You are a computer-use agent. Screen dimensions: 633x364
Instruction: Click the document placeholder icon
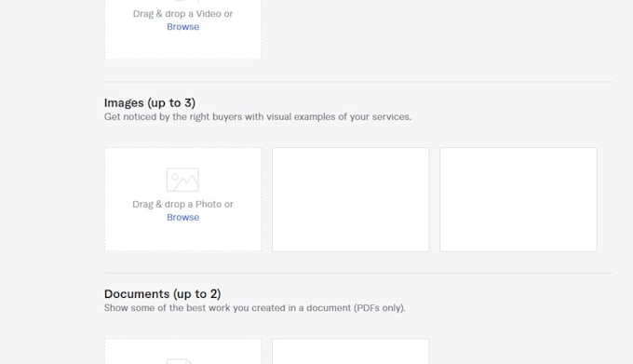[180, 361]
